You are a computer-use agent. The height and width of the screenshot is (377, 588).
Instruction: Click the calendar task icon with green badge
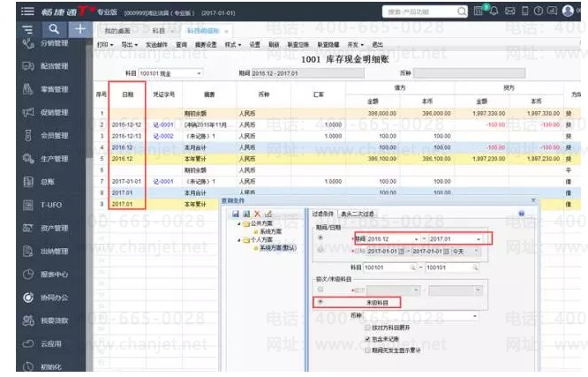point(479,11)
